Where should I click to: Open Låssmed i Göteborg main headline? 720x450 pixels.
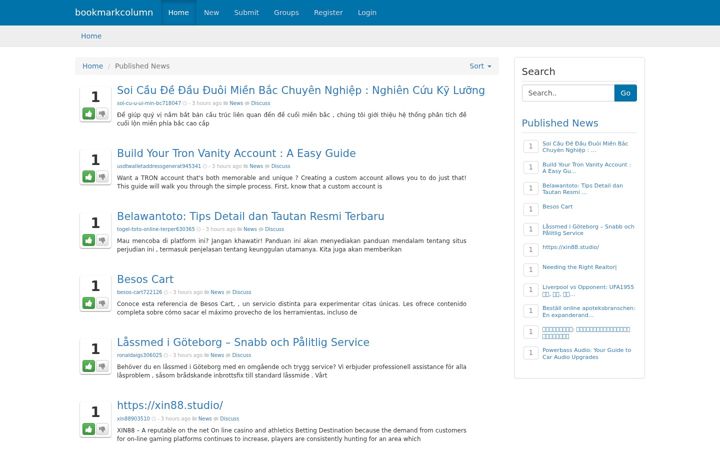point(243,342)
